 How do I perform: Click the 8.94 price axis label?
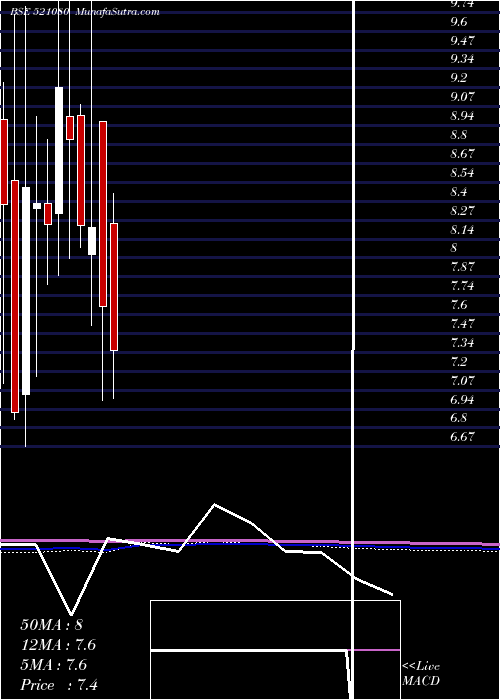(462, 116)
